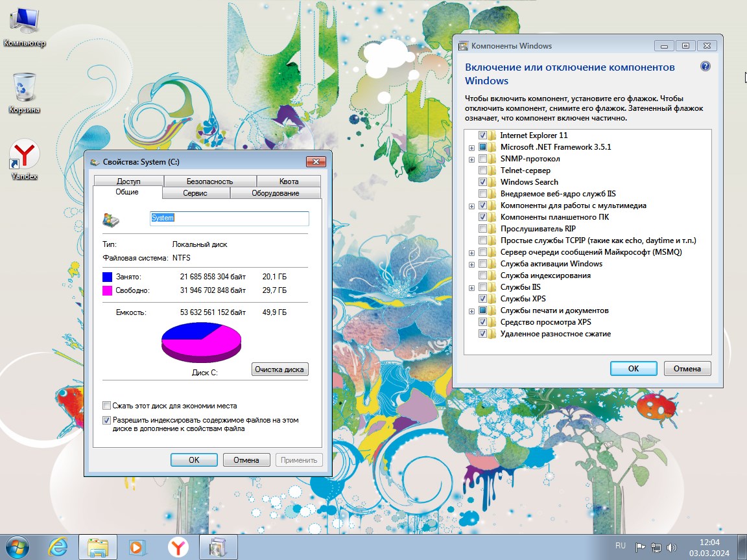Uncheck Разрешить индексировать содержимое файлов
747x560 pixels.
point(107,421)
